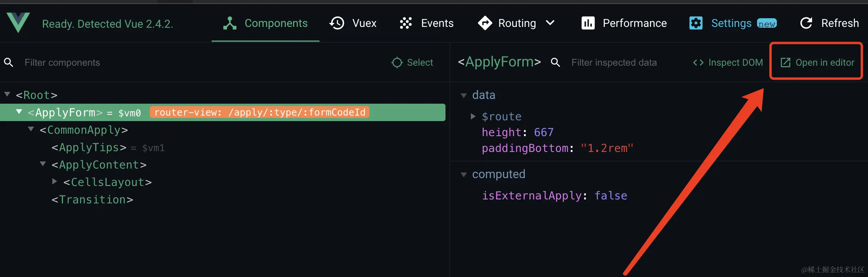Click the Performance chart icon
Screen dimensions: 868x277
click(x=588, y=23)
